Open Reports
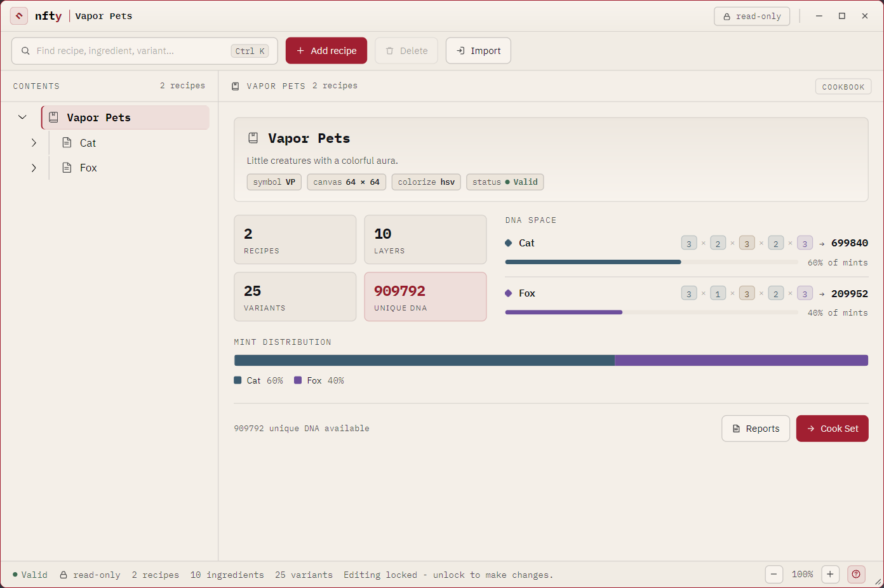884x588 pixels. tap(756, 429)
